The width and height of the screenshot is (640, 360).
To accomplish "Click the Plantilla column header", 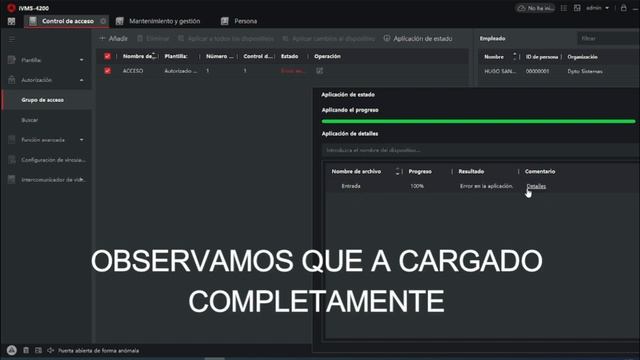I will [176, 56].
